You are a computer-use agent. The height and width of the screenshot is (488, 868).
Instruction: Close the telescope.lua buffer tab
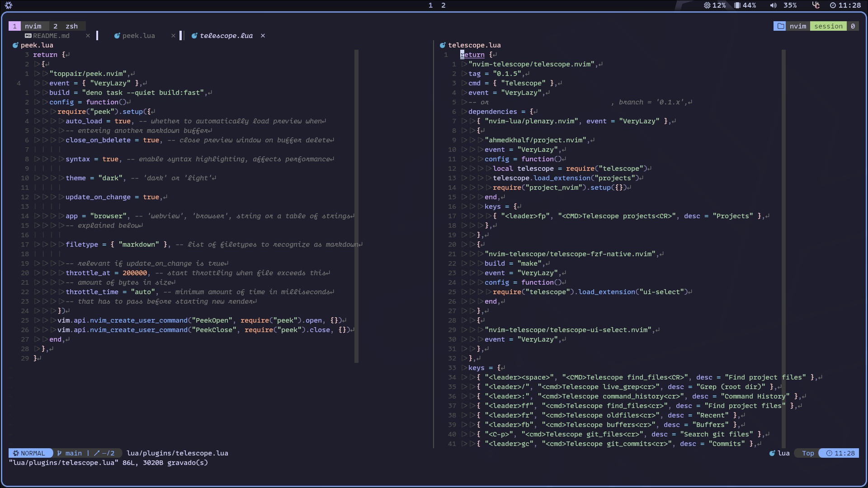click(263, 36)
